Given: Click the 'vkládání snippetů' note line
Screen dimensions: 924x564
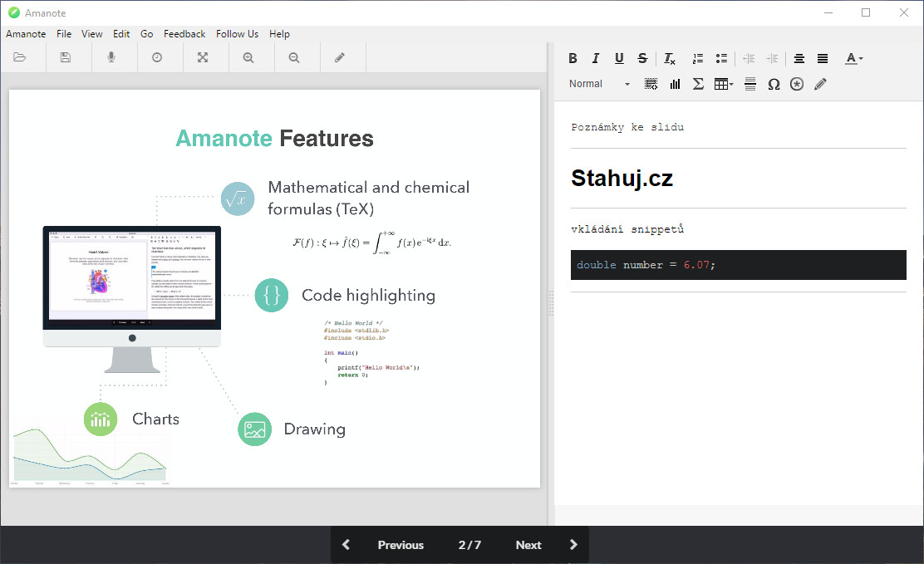Looking at the screenshot, I should (627, 229).
